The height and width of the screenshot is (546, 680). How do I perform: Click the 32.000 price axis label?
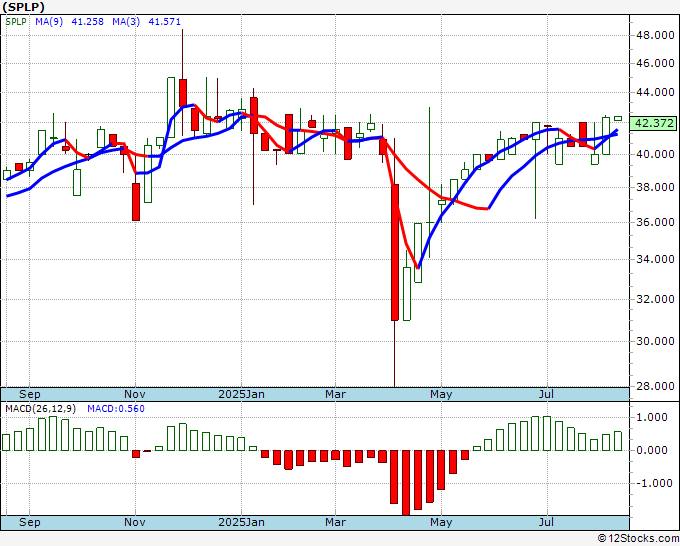point(655,299)
